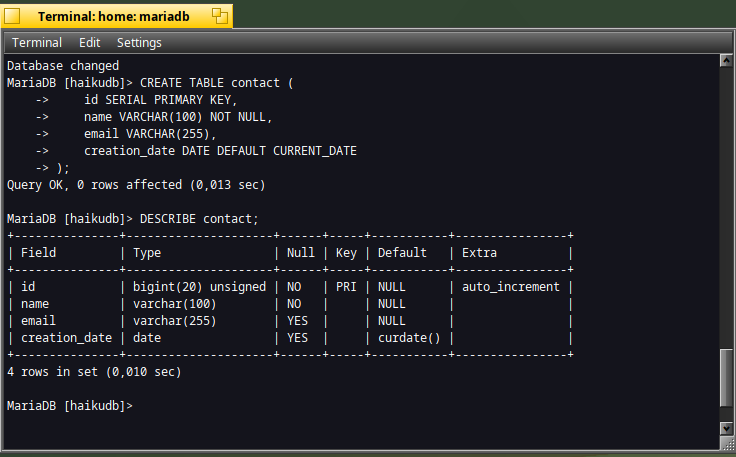Click the 'DESCRIBE contact;' command text
The width and height of the screenshot is (736, 457).
[x=199, y=219]
